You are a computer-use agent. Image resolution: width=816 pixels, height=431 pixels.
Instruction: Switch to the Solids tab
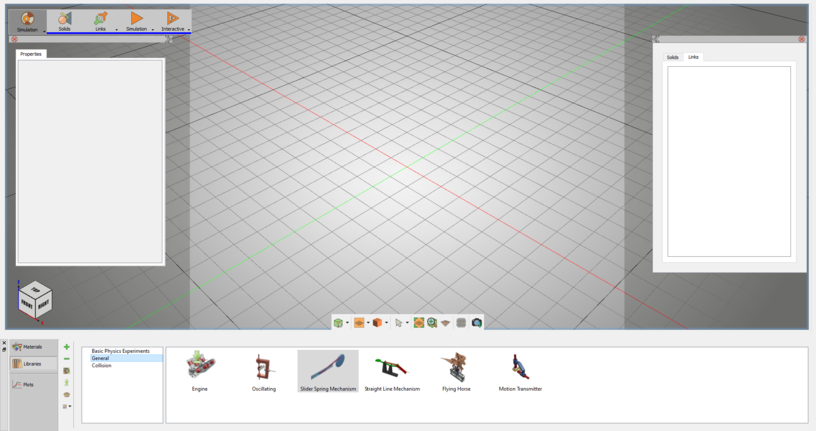(x=672, y=57)
